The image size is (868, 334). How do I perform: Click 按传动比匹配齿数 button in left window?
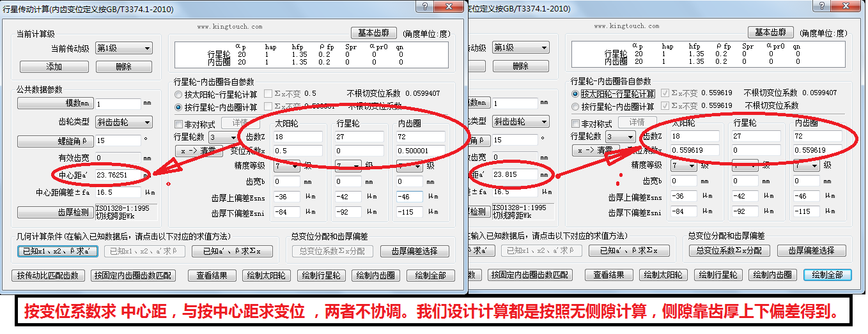coord(48,275)
